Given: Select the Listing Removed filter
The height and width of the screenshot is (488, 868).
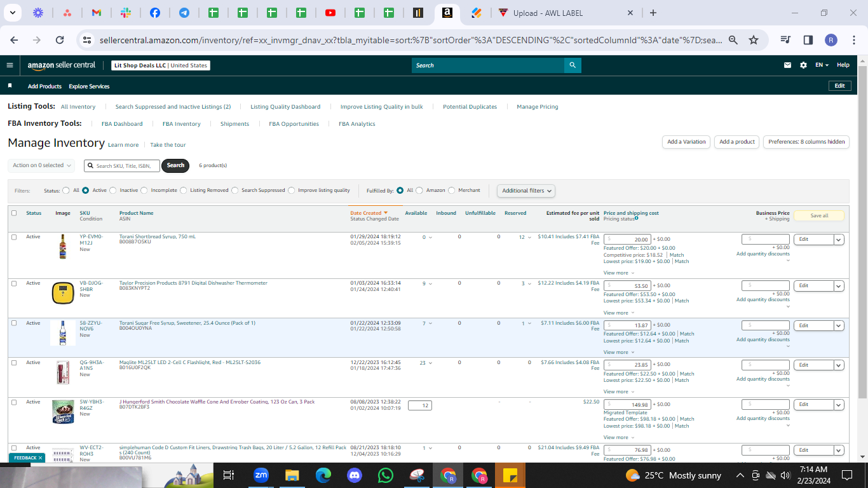Looking at the screenshot, I should pos(184,190).
